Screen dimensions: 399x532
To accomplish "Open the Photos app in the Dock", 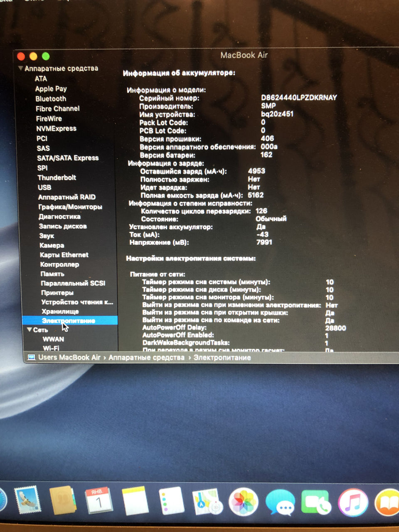I will point(243,502).
